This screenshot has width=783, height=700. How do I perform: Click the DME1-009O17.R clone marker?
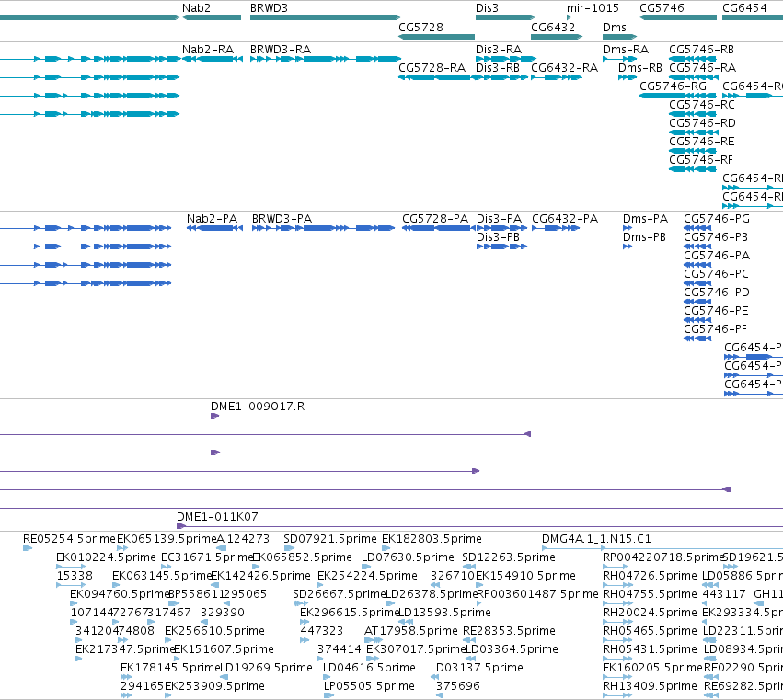tap(214, 416)
